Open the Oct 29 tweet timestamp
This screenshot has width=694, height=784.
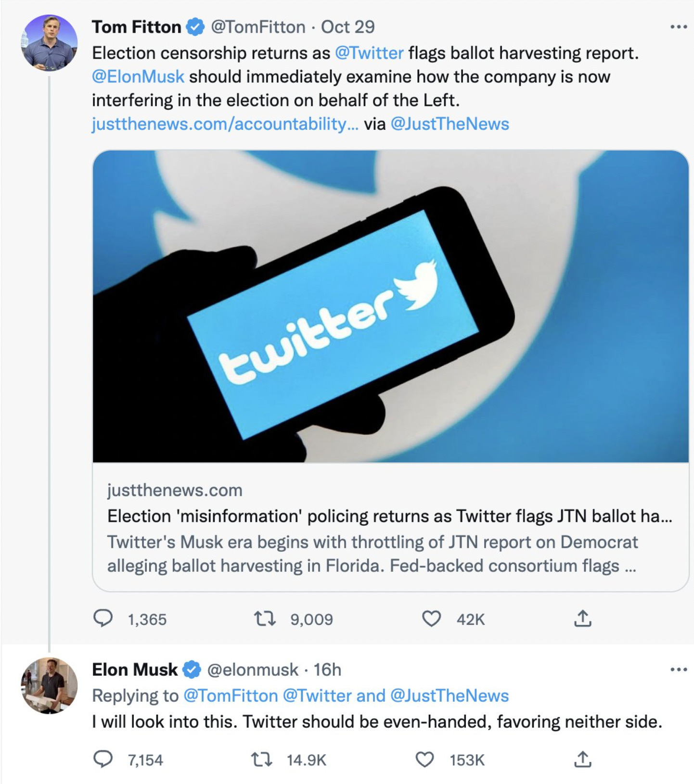pyautogui.click(x=347, y=27)
